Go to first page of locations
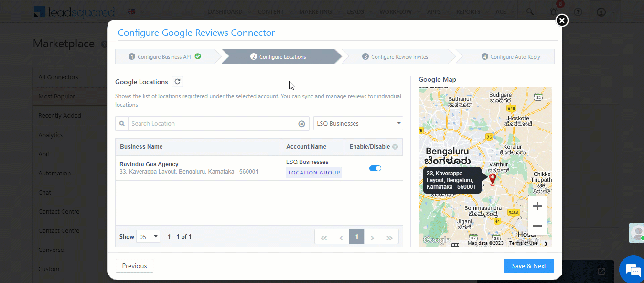The image size is (644, 283). point(323,237)
